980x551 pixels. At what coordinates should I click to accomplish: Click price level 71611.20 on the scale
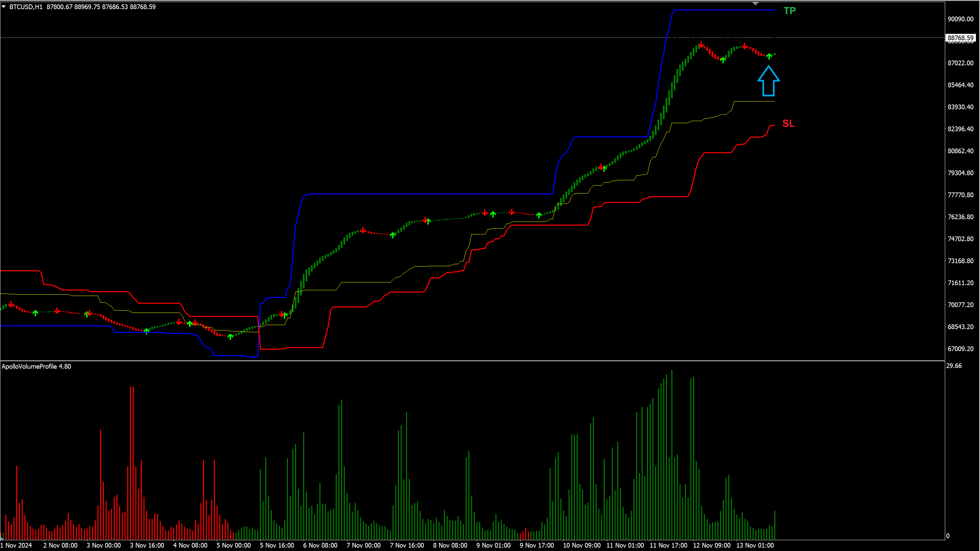point(960,283)
